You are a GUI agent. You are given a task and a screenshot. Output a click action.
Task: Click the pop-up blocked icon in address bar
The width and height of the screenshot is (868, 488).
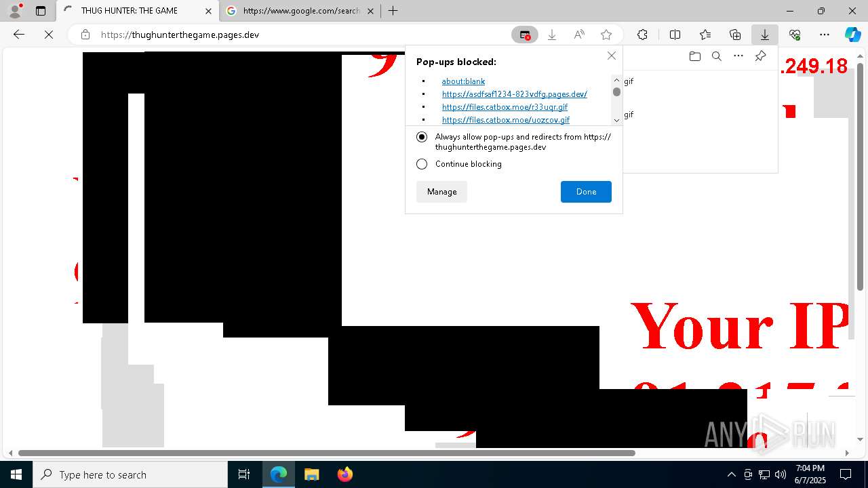[x=525, y=35]
